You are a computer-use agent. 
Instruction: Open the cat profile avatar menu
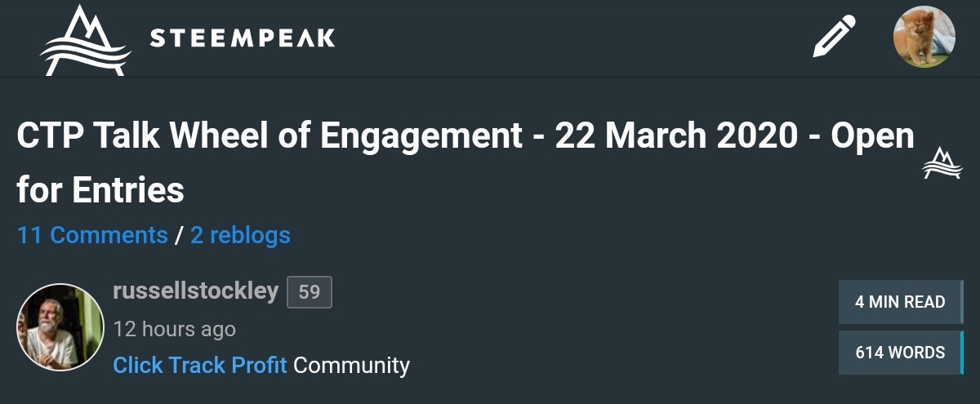click(x=924, y=37)
